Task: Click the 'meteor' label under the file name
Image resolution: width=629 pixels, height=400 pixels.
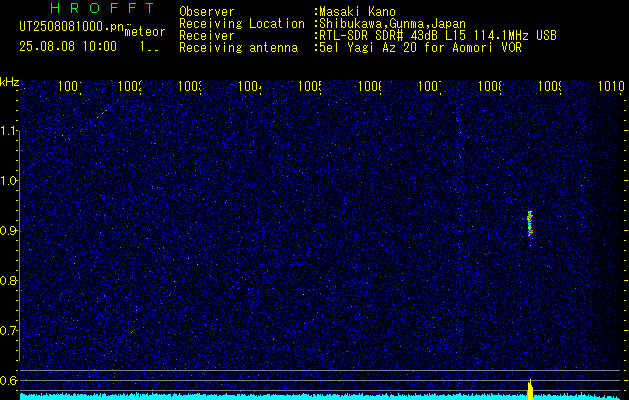Action: 145,32
